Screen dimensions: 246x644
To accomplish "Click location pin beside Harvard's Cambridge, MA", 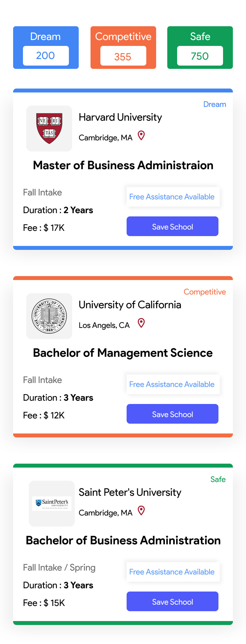I will click(x=141, y=135).
